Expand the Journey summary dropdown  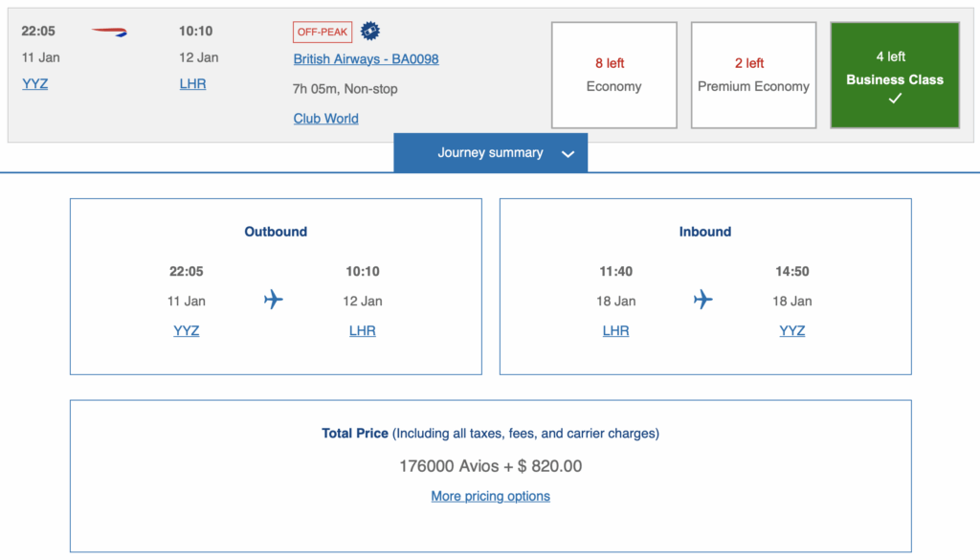point(491,152)
